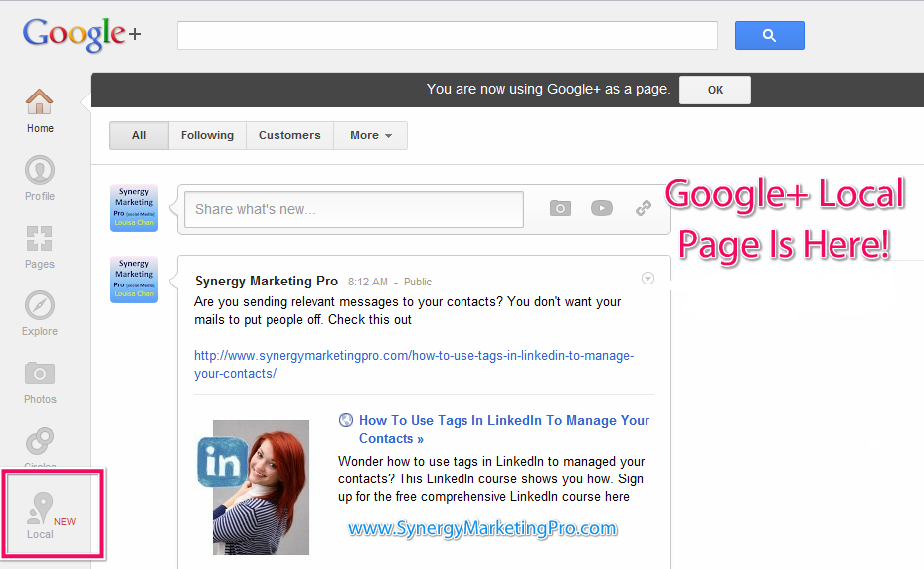Click the Share what's new box

[353, 209]
